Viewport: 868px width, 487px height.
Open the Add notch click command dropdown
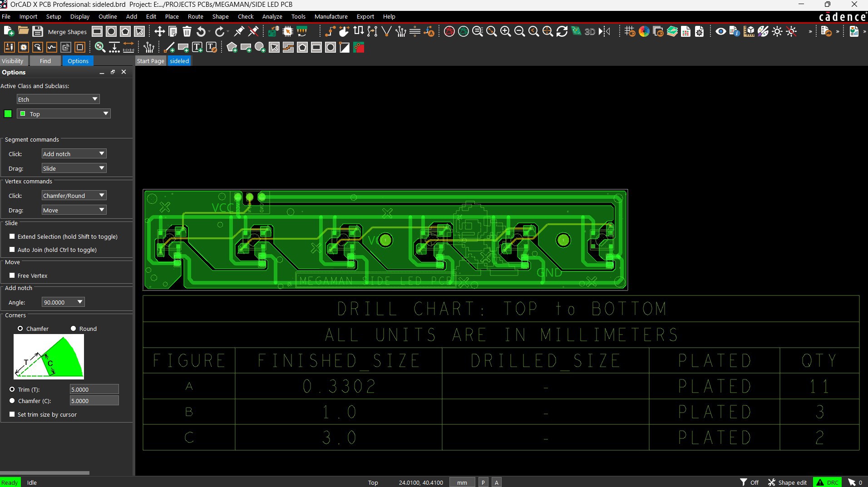pos(74,154)
